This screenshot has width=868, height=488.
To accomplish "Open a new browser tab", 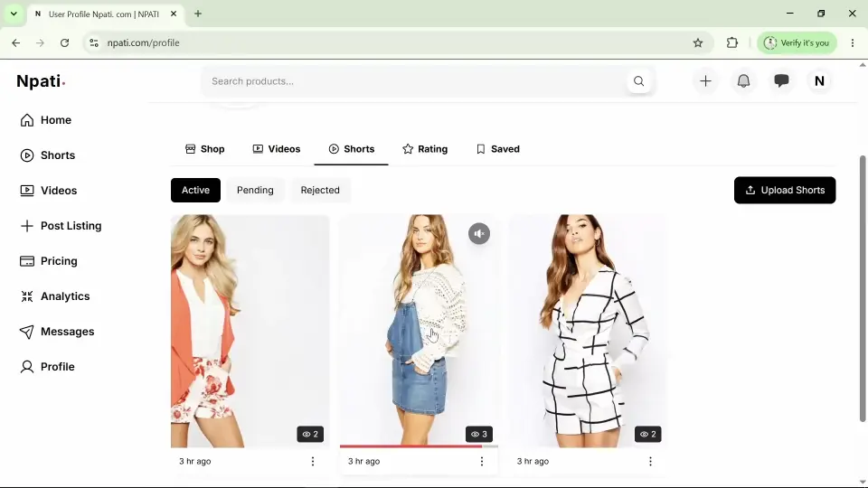I will [198, 14].
